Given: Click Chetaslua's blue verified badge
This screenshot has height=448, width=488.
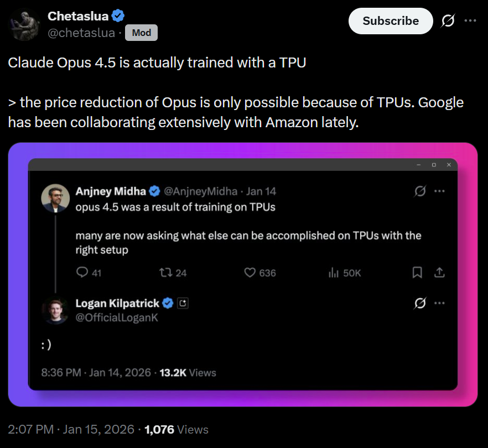Looking at the screenshot, I should tap(117, 16).
